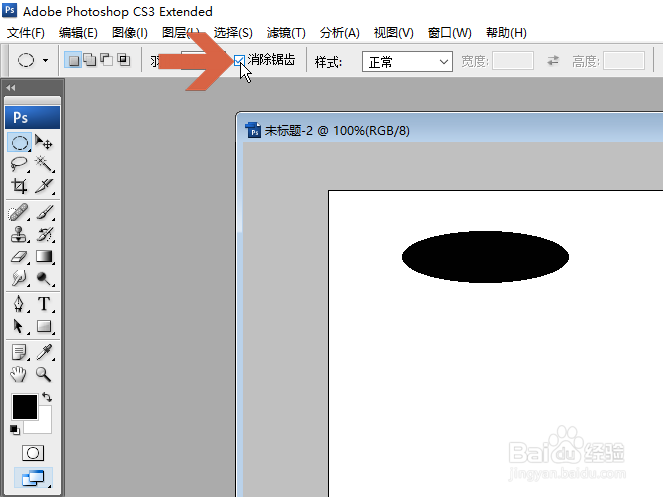This screenshot has height=497, width=663.
Task: Select the Clone Stamp tool
Action: [19, 234]
